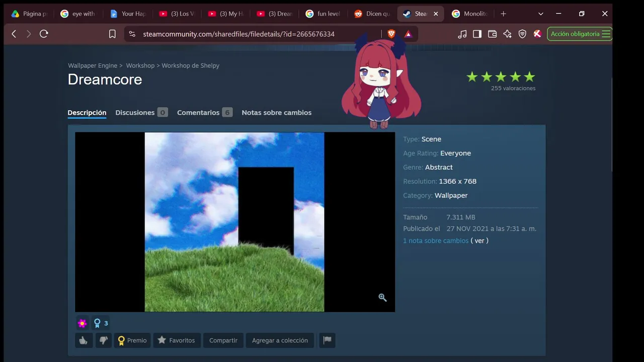Open the Dreamcore preview image
Image resolution: width=644 pixels, height=362 pixels.
point(234,222)
